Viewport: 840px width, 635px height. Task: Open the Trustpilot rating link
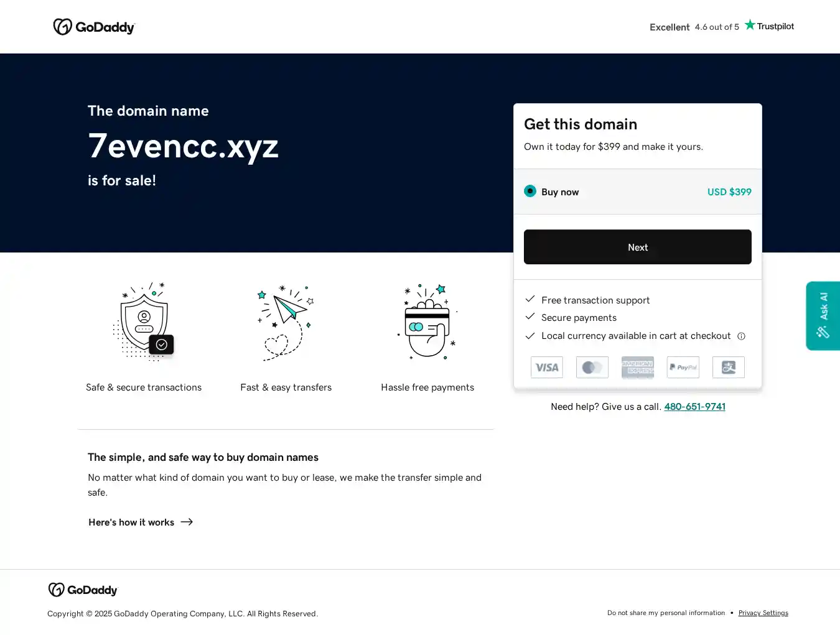point(721,27)
